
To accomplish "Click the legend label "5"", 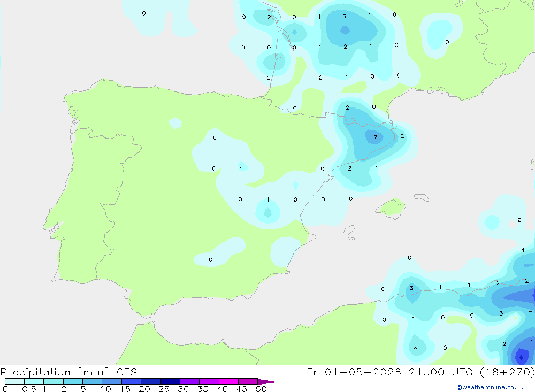I will pyautogui.click(x=83, y=389).
